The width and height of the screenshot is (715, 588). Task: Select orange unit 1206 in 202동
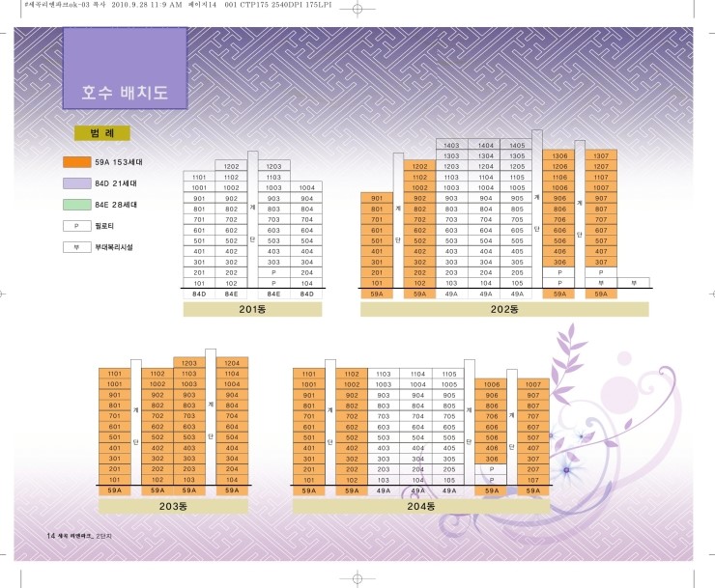560,166
